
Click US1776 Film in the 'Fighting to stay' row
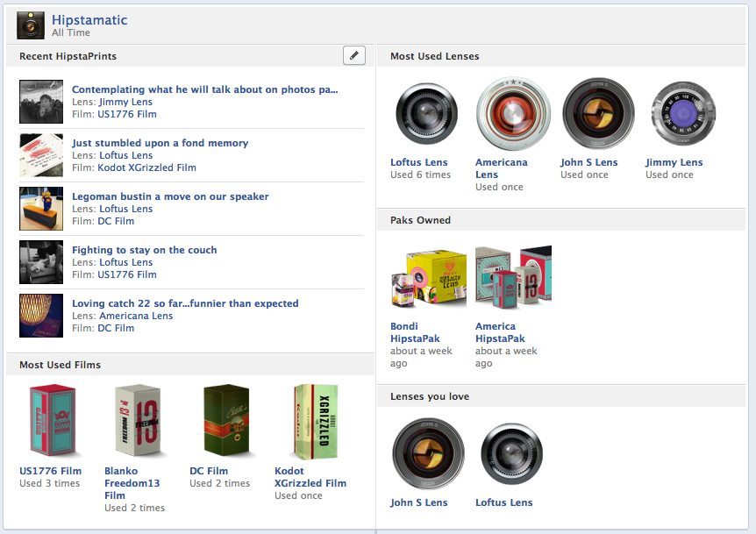pos(127,274)
